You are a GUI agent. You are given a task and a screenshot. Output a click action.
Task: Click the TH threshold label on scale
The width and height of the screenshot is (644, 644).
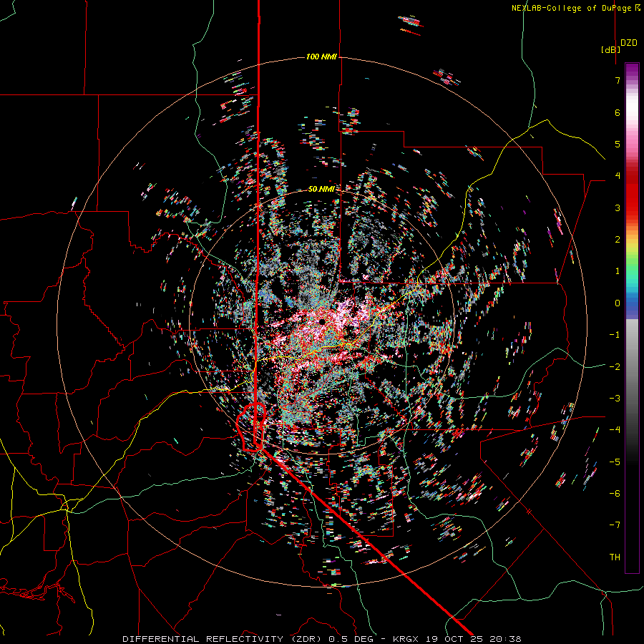coord(615,557)
